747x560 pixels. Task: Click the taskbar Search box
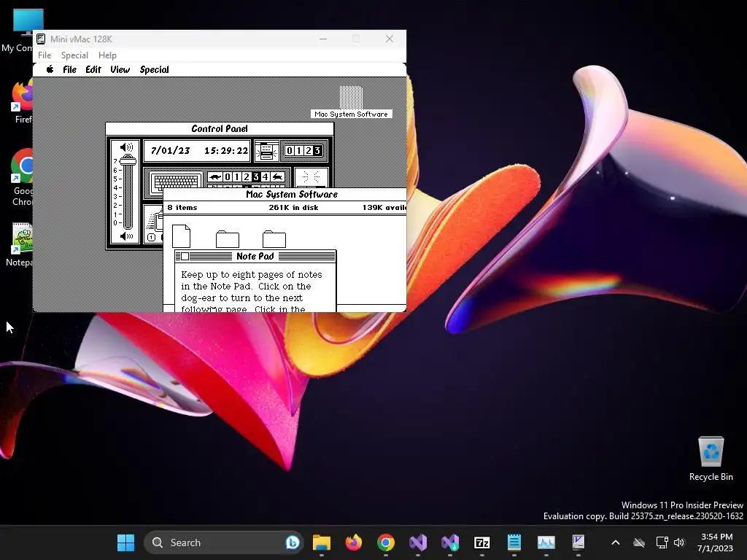pos(224,542)
